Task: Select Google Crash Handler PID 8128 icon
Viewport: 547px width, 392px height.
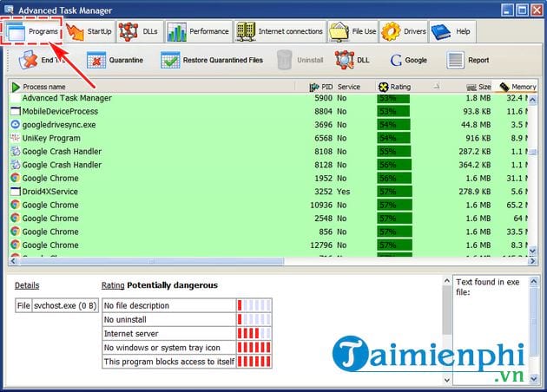Action: pyautogui.click(x=16, y=165)
